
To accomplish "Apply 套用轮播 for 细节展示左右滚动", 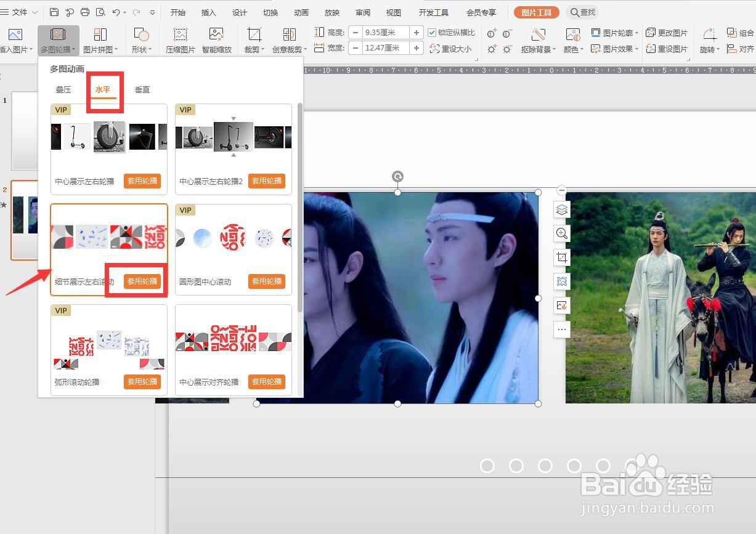I will click(142, 281).
